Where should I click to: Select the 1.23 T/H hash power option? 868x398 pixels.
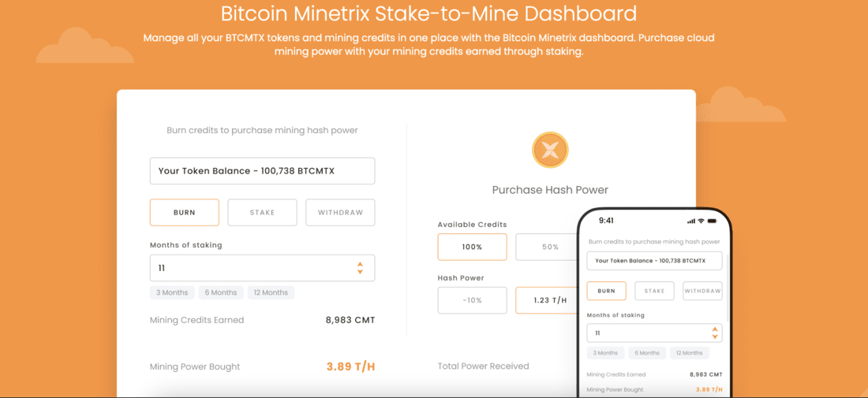[546, 300]
